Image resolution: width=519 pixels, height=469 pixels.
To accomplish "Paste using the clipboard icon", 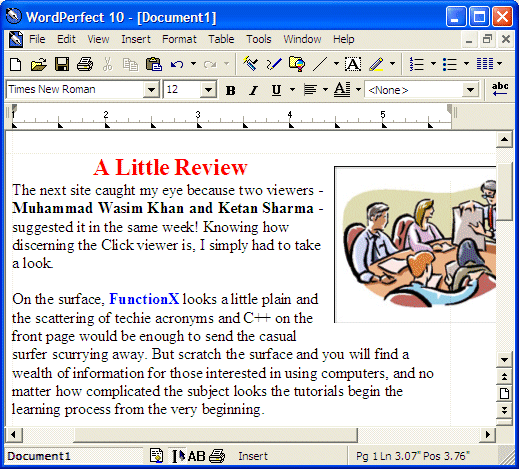I will [154, 64].
